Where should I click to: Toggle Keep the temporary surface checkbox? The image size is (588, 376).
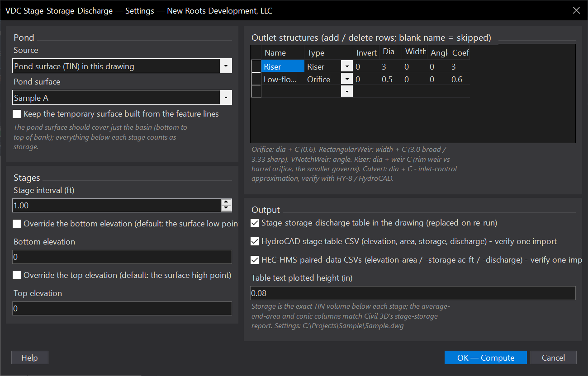coord(17,114)
